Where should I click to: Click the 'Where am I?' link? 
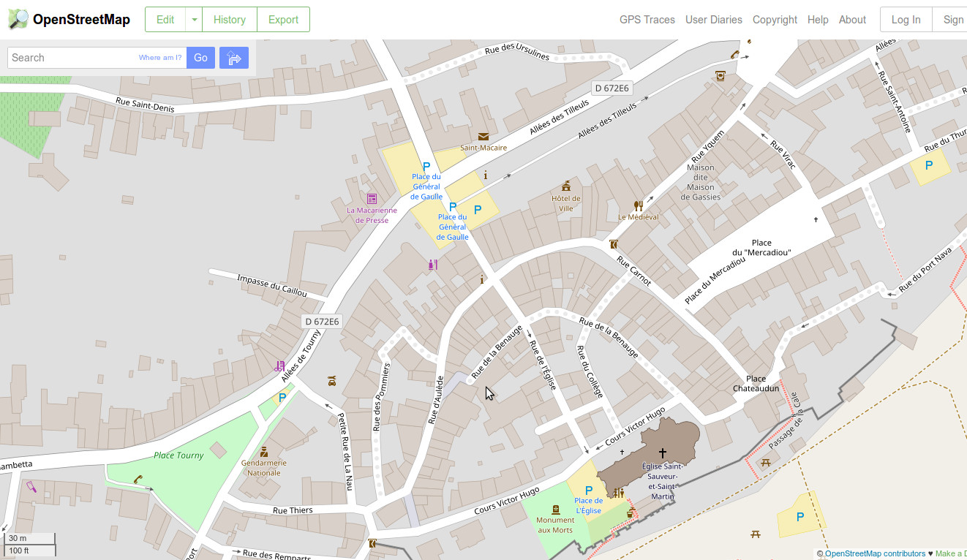click(160, 58)
